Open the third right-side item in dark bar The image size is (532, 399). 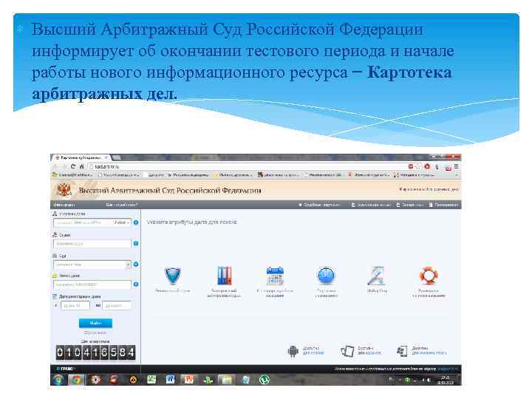pyautogui.click(x=410, y=205)
